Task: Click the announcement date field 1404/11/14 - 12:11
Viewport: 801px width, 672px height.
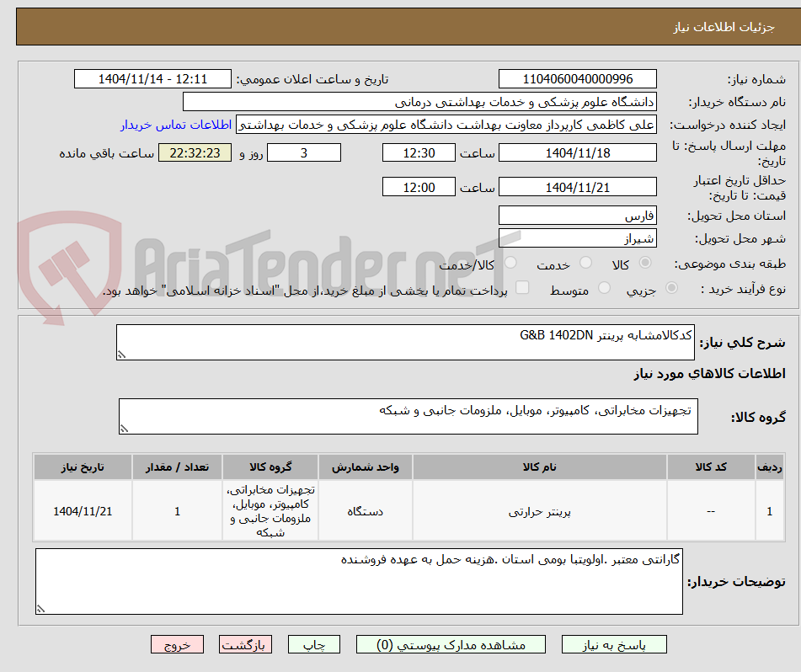Action: click(x=152, y=79)
